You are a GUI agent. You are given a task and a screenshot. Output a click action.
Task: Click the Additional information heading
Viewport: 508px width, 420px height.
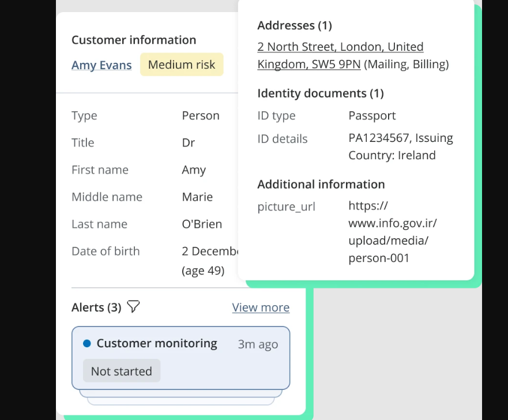point(321,185)
